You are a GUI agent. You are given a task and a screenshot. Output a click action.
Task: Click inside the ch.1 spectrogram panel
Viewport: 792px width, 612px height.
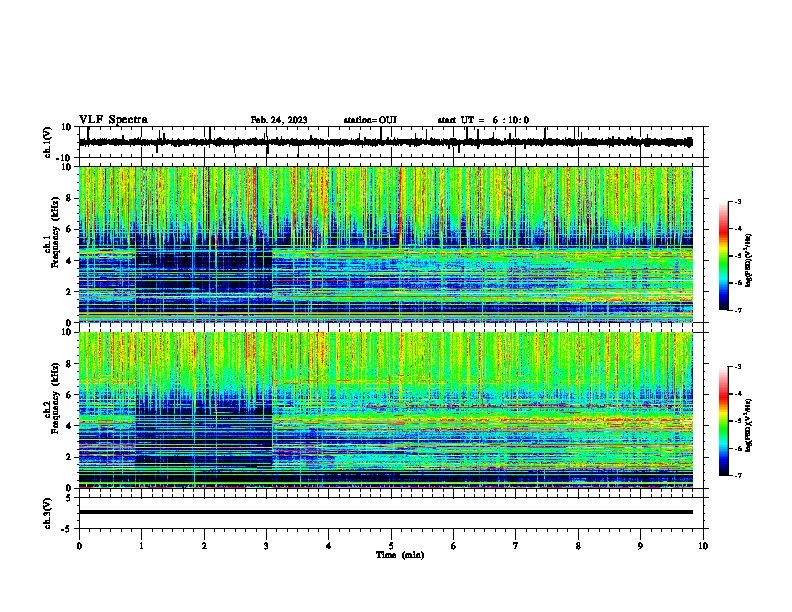tap(385, 244)
